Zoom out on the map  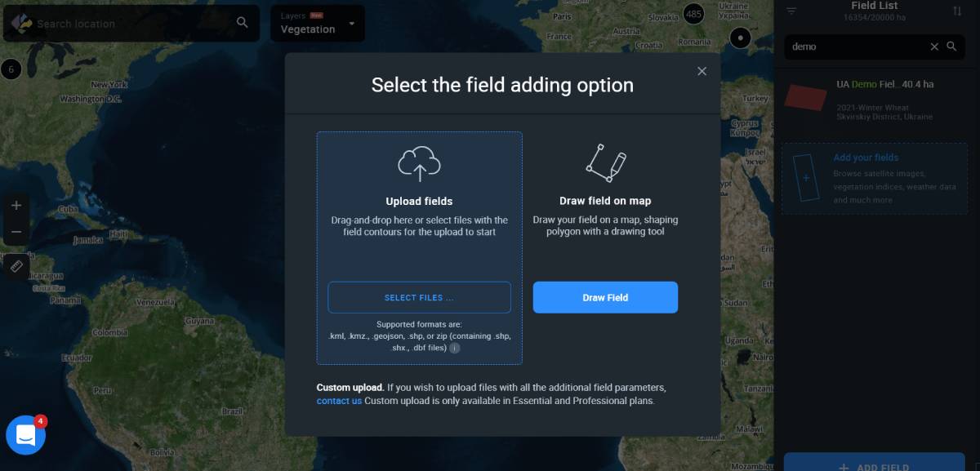pos(16,232)
